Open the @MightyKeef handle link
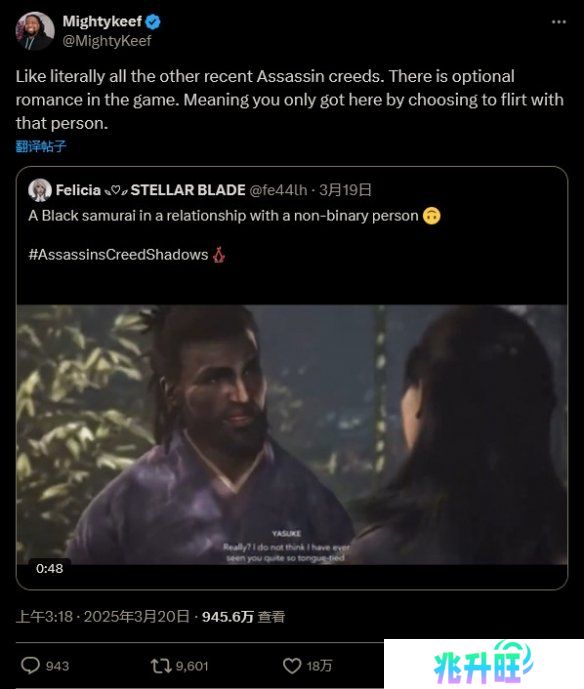 coord(107,41)
